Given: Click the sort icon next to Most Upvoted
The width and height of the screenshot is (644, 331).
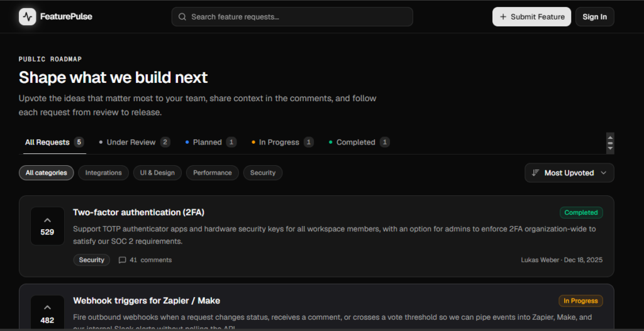Looking at the screenshot, I should click(x=535, y=173).
